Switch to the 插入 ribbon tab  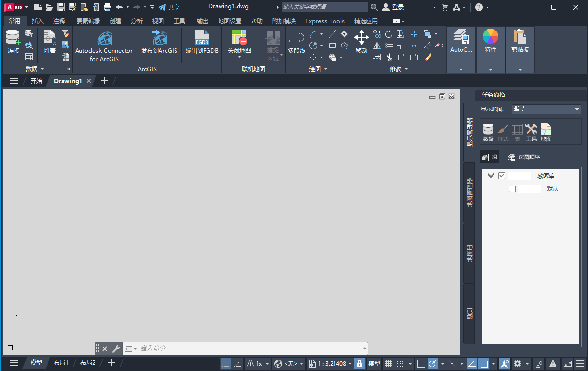(x=36, y=21)
